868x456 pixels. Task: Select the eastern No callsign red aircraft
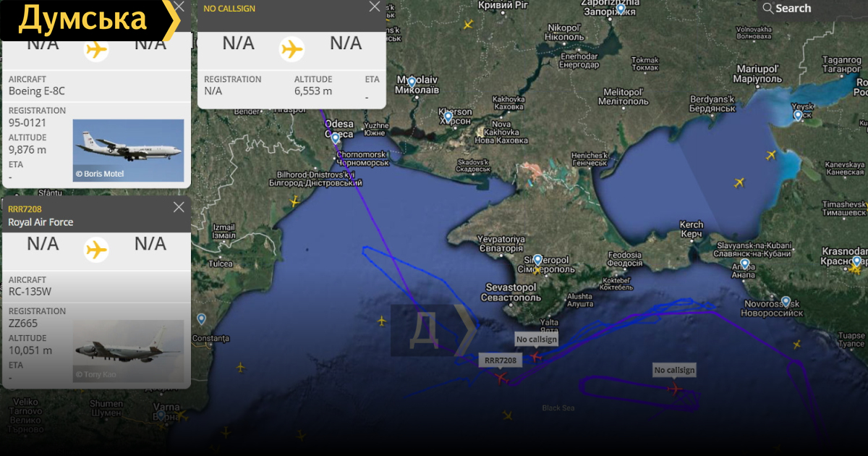click(674, 389)
